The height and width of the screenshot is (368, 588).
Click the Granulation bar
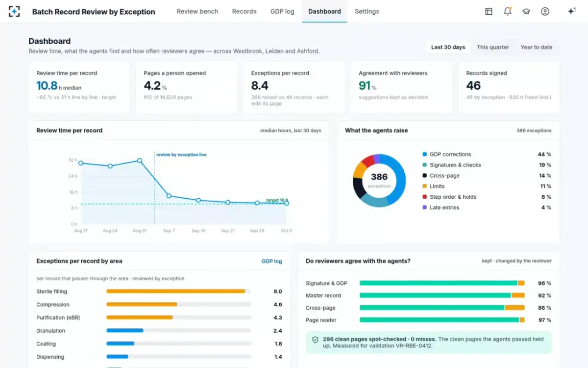pyautogui.click(x=179, y=331)
